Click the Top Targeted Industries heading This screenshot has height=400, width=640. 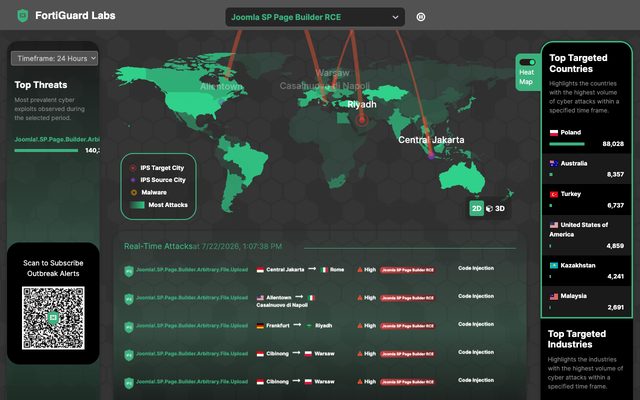pyautogui.click(x=576, y=339)
